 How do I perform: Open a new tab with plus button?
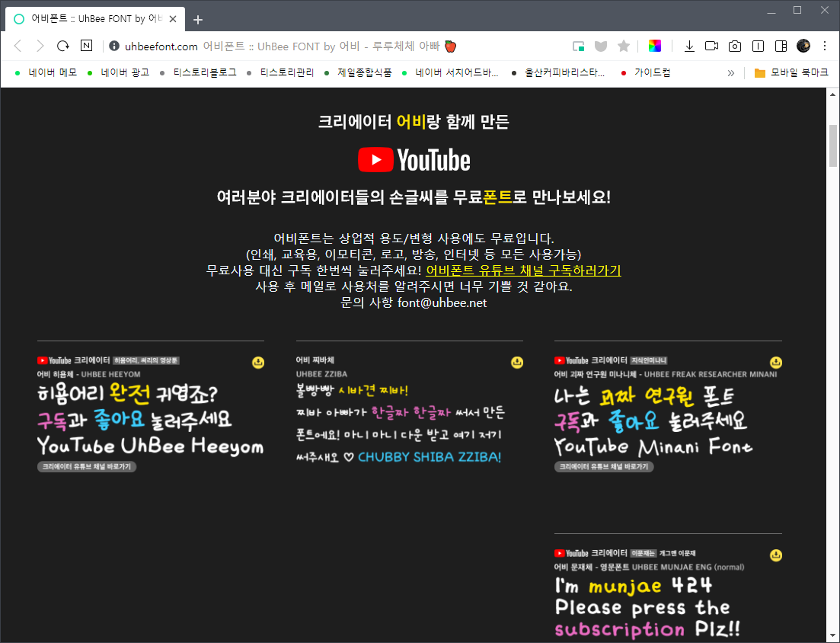[x=198, y=20]
